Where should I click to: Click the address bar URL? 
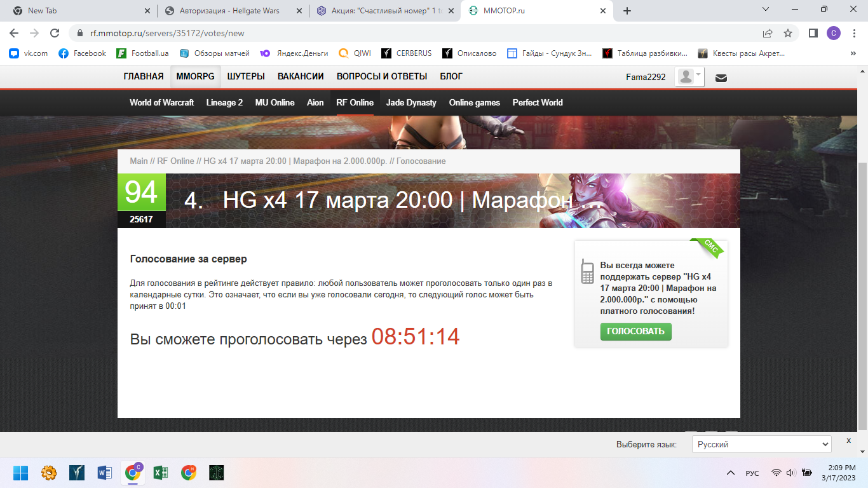point(167,33)
